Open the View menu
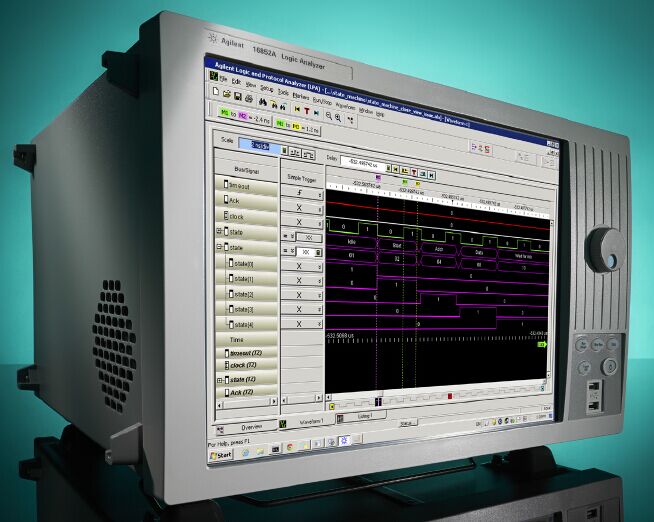The height and width of the screenshot is (522, 654). (251, 85)
